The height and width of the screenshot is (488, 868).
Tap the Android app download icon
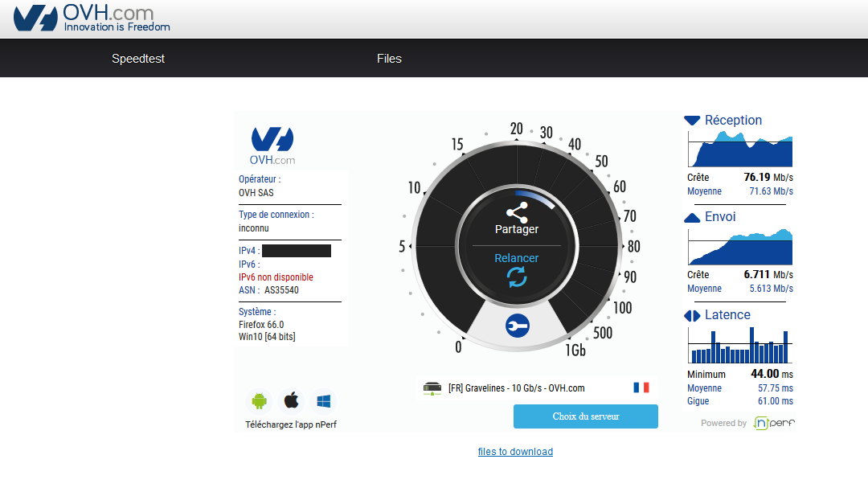259,400
